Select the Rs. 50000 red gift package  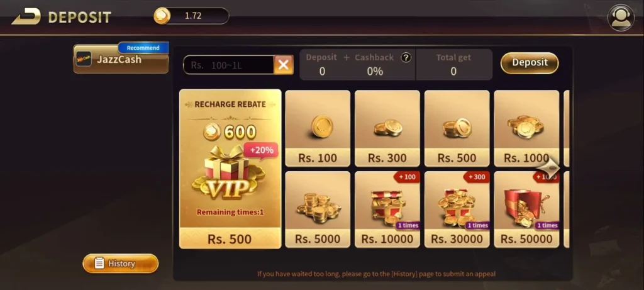pyautogui.click(x=526, y=209)
